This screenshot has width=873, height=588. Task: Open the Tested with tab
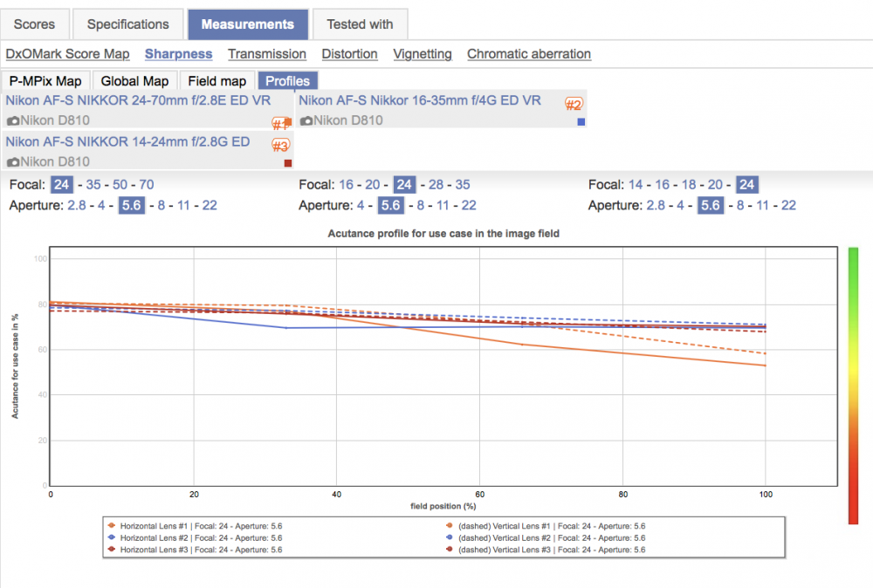coord(360,24)
